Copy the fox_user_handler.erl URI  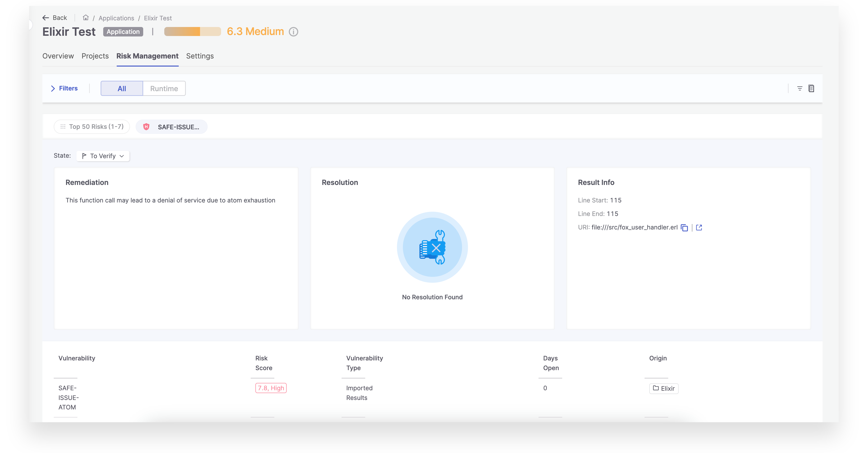(x=684, y=228)
